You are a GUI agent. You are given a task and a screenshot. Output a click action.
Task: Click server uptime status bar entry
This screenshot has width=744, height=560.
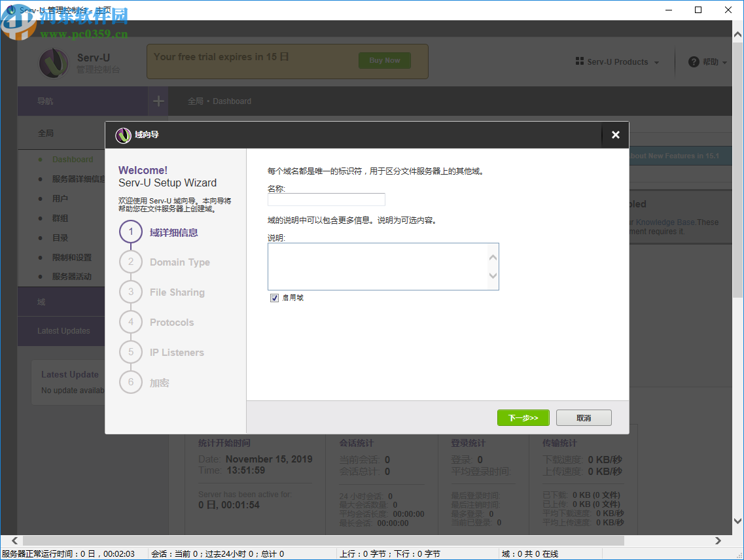click(x=68, y=554)
